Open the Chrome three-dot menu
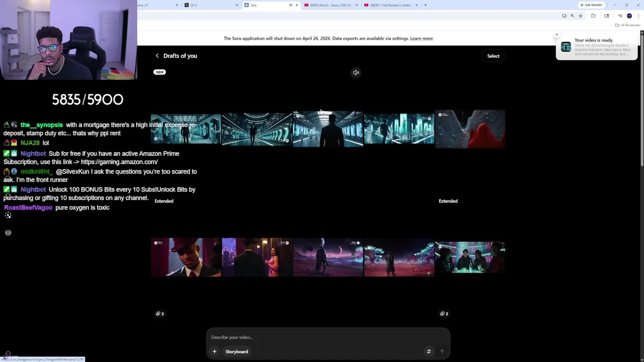The height and width of the screenshot is (362, 644). (638, 16)
